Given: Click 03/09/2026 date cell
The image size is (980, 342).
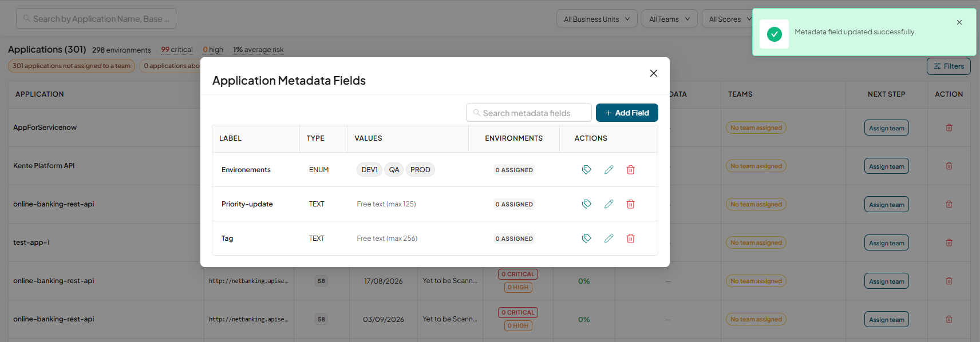Looking at the screenshot, I should [384, 320].
